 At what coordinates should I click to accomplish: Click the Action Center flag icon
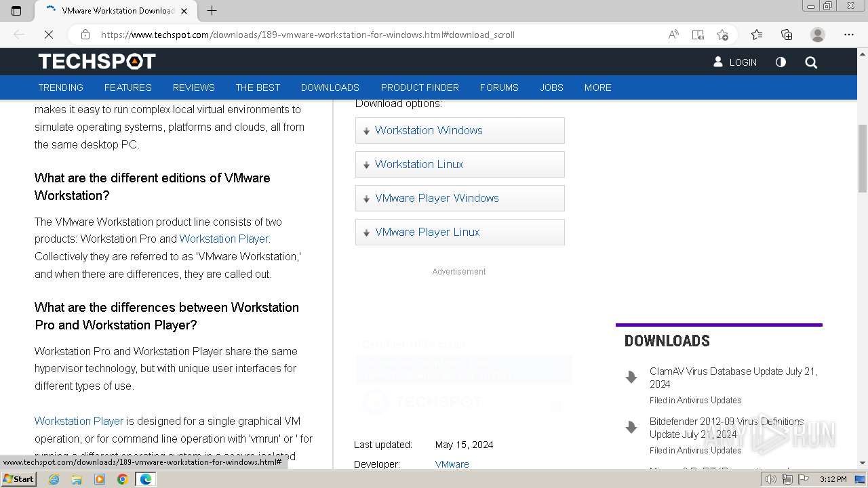click(804, 480)
